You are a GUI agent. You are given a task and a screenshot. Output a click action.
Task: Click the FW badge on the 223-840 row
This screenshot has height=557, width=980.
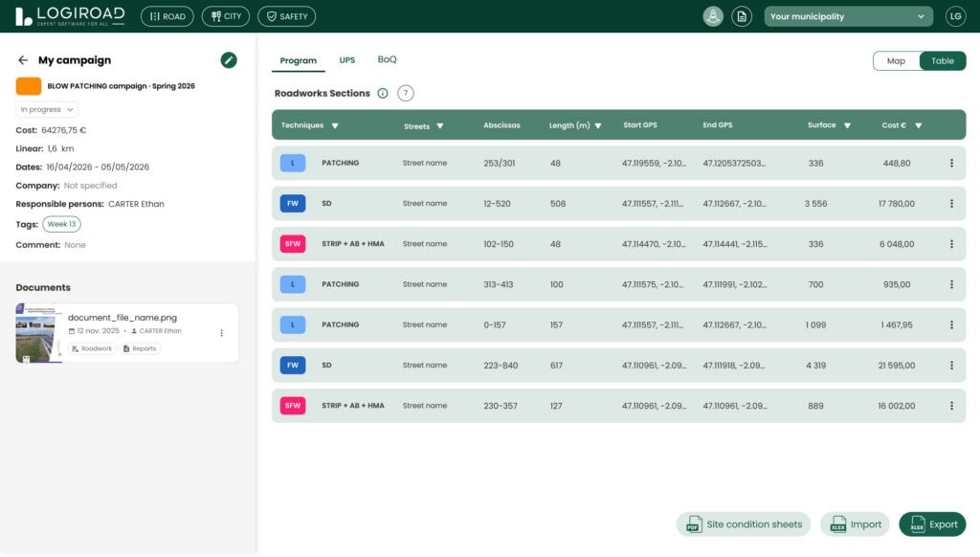coord(293,365)
